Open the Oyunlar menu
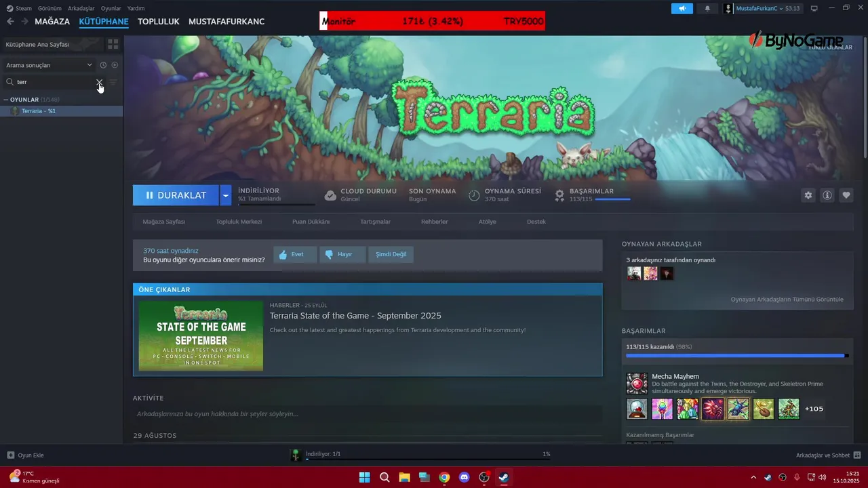 pyautogui.click(x=111, y=8)
